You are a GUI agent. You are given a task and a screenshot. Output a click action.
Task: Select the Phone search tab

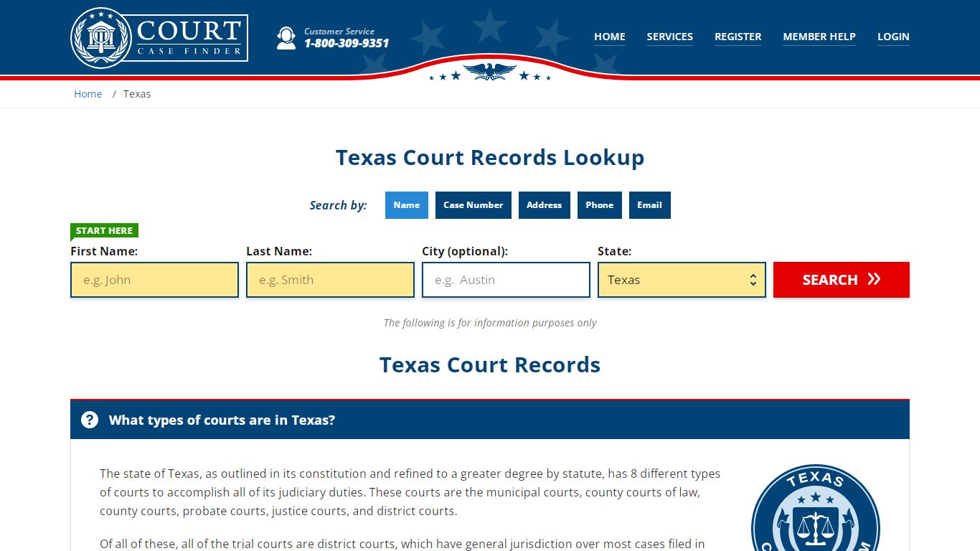[x=600, y=205]
